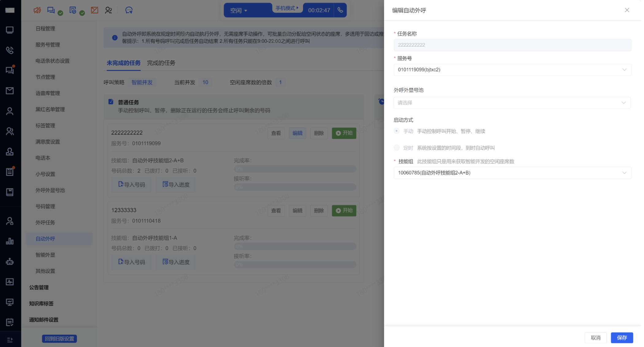Select the 手动 start mode radio
The width and height of the screenshot is (644, 347).
(x=397, y=131)
